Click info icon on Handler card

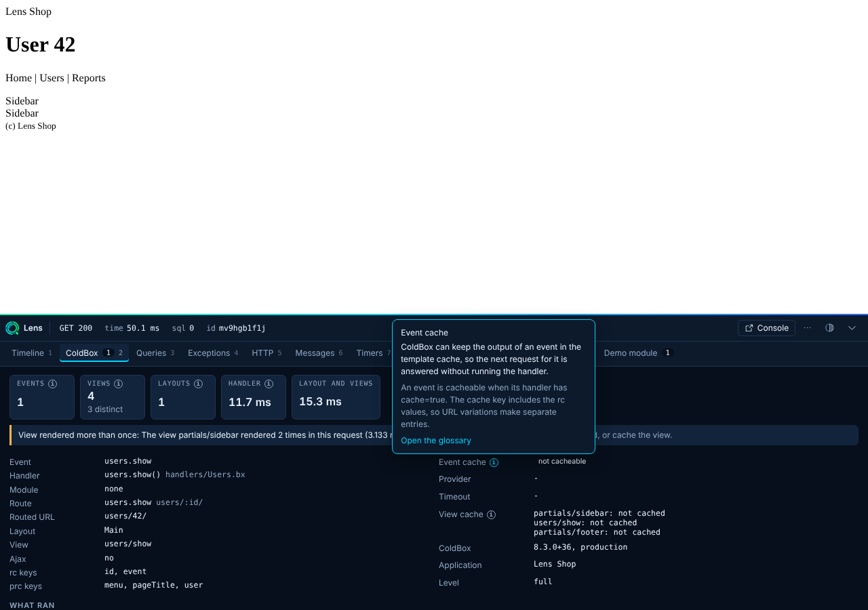pyautogui.click(x=269, y=384)
